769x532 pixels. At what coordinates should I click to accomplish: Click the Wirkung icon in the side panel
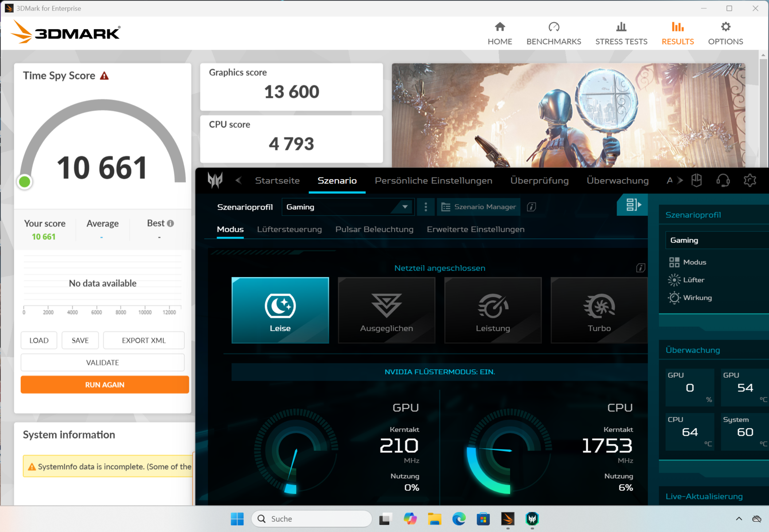pyautogui.click(x=674, y=298)
